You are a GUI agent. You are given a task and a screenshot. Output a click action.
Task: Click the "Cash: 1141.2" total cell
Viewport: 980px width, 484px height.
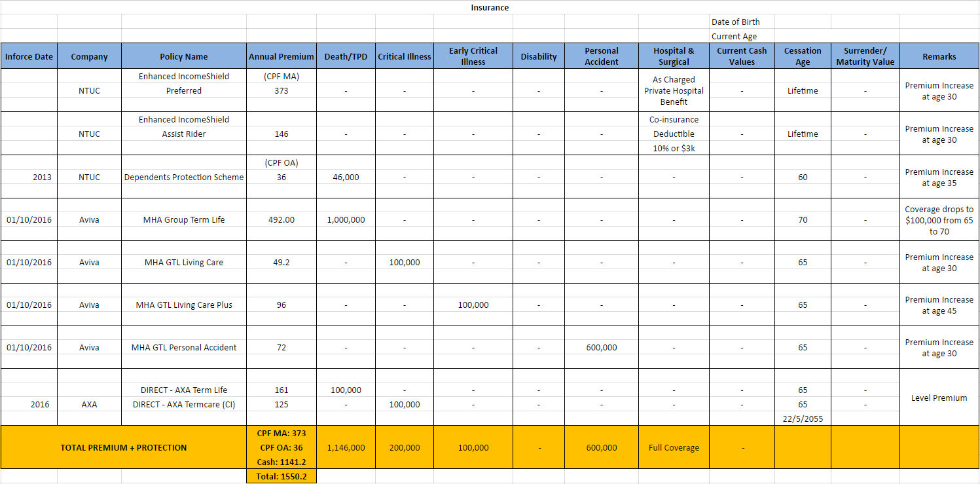click(281, 462)
